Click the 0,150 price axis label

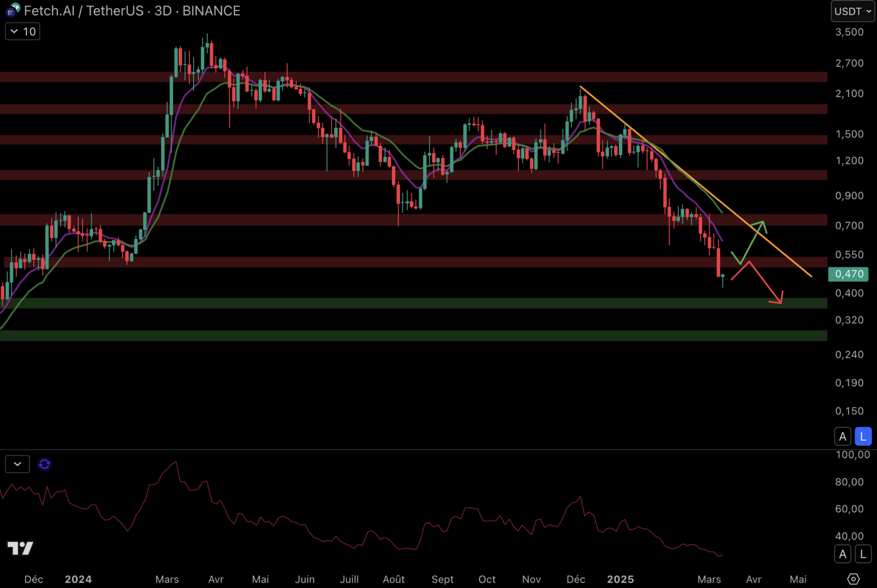(x=849, y=411)
